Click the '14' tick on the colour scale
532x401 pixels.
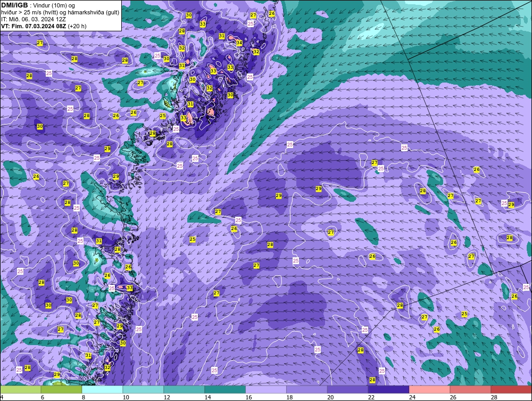click(x=207, y=397)
